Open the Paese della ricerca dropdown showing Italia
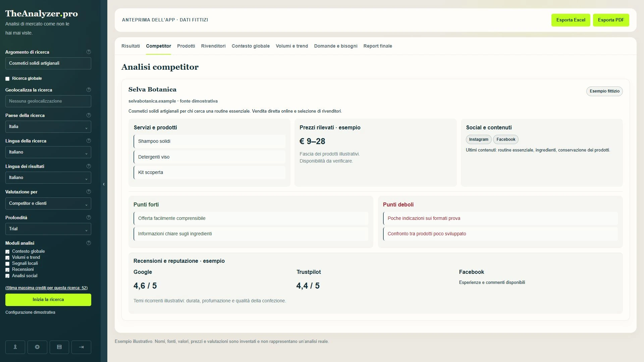The width and height of the screenshot is (644, 362). (48, 127)
